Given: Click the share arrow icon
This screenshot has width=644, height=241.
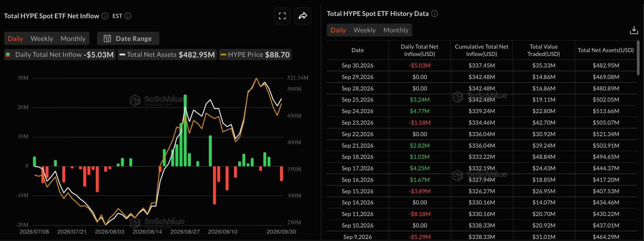Looking at the screenshot, I should pos(303,16).
